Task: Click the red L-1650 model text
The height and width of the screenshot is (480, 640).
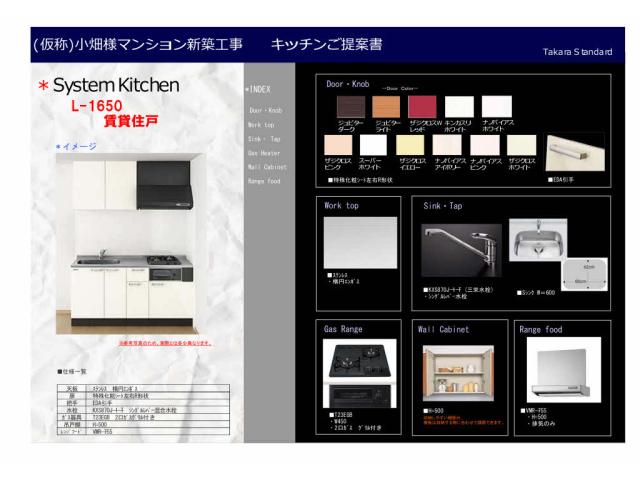Action: pos(97,106)
